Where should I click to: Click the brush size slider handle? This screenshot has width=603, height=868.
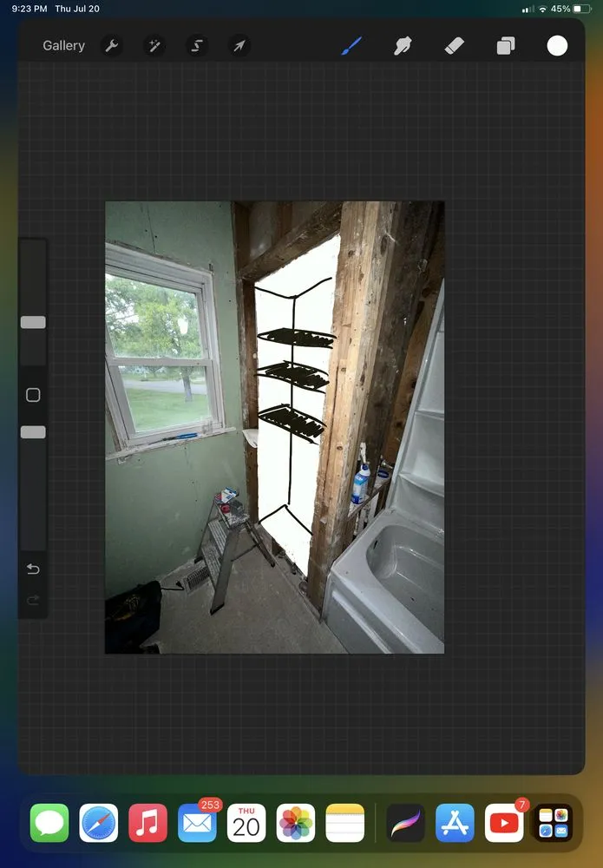[x=33, y=322]
